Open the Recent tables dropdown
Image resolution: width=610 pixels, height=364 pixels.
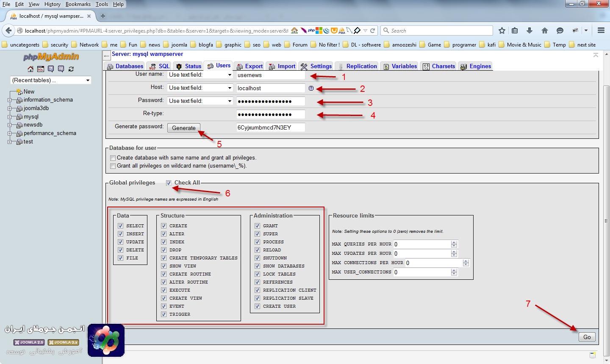(51, 80)
